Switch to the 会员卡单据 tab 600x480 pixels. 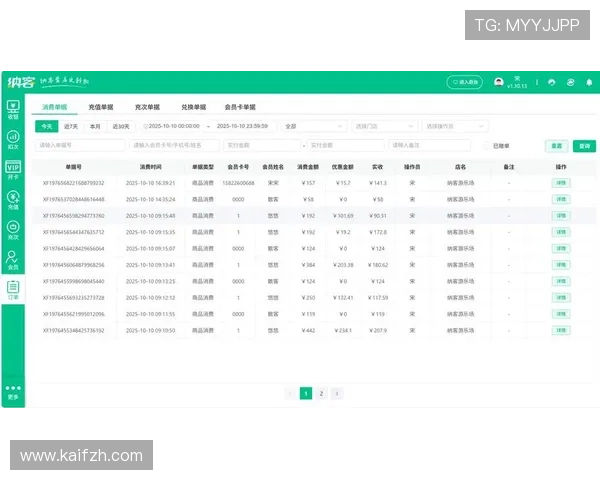point(240,107)
